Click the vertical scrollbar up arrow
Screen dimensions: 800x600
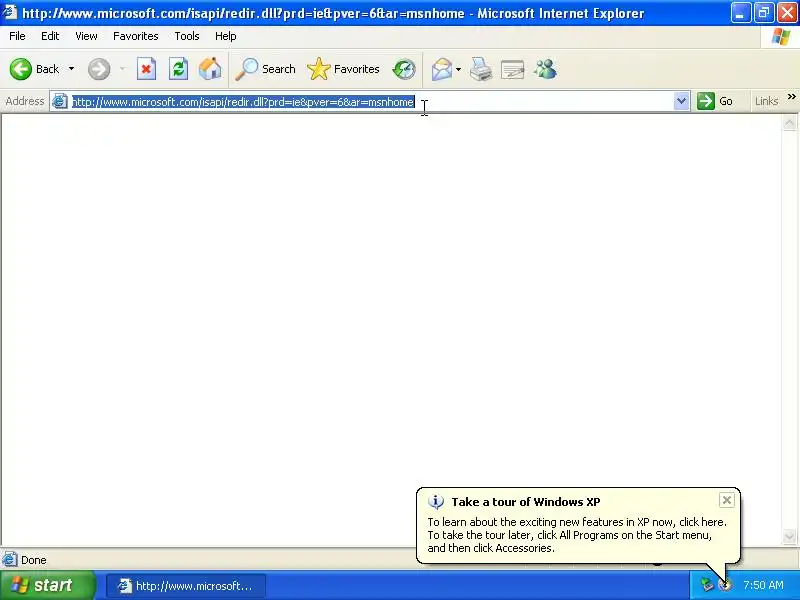[789, 123]
